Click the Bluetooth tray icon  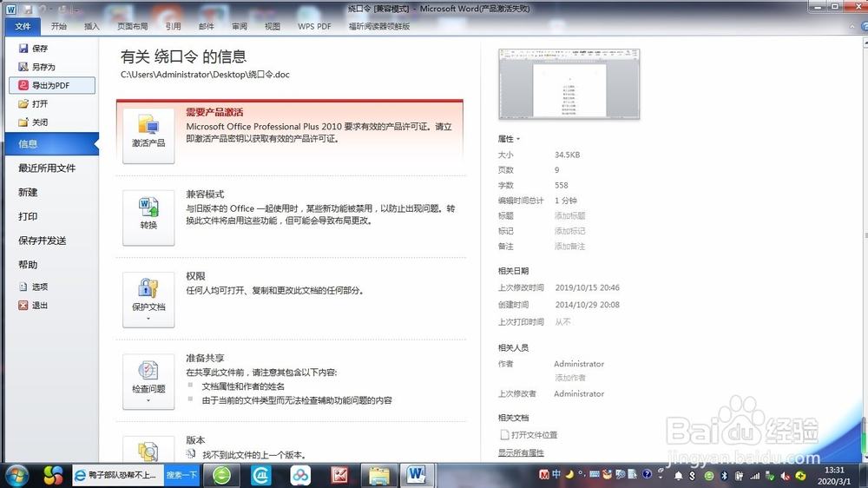click(x=724, y=476)
